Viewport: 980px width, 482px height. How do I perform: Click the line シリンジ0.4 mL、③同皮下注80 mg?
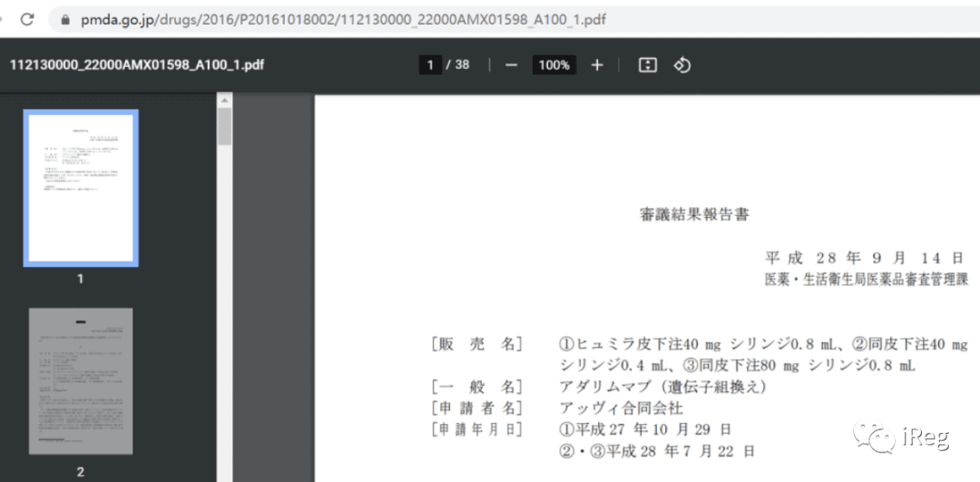tap(738, 365)
